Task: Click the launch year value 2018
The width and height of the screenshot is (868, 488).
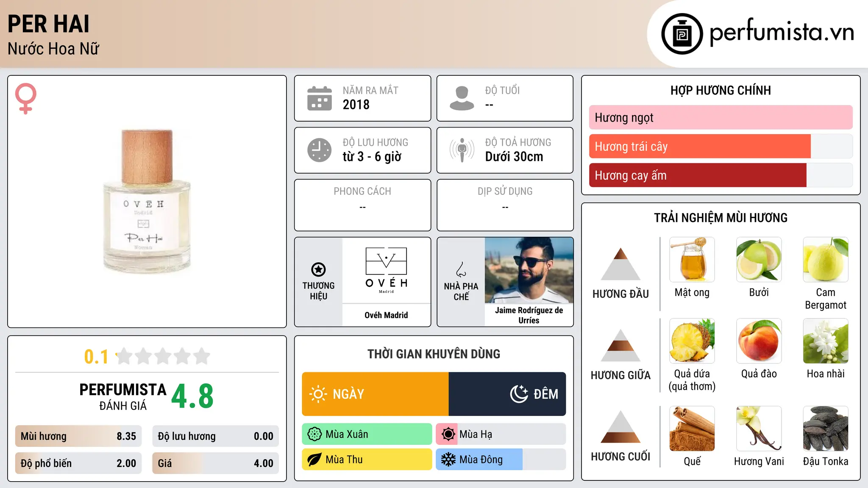Action: 356,105
